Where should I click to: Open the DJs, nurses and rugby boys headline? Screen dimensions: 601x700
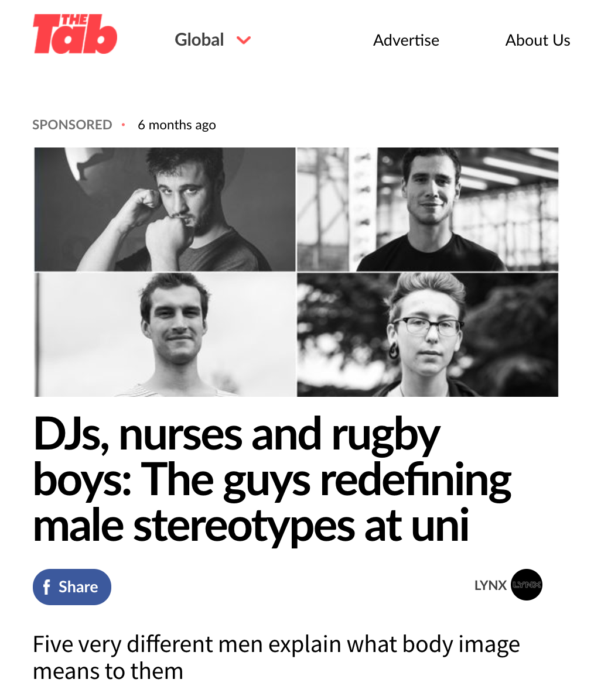tap(272, 479)
